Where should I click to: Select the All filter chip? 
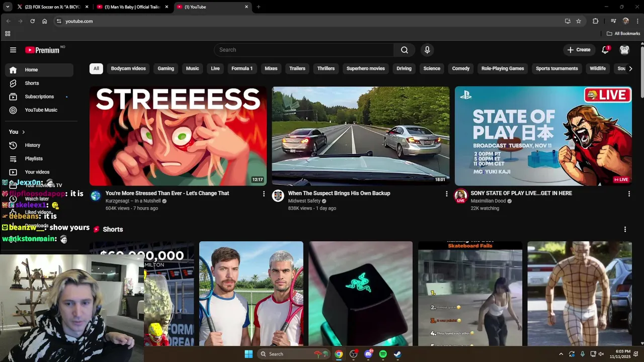pos(96,68)
